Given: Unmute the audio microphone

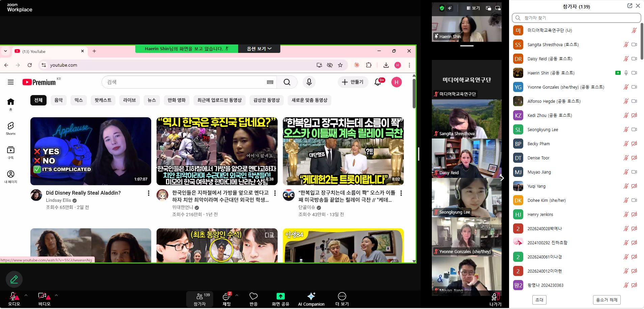Looking at the screenshot, I should pos(13,296).
